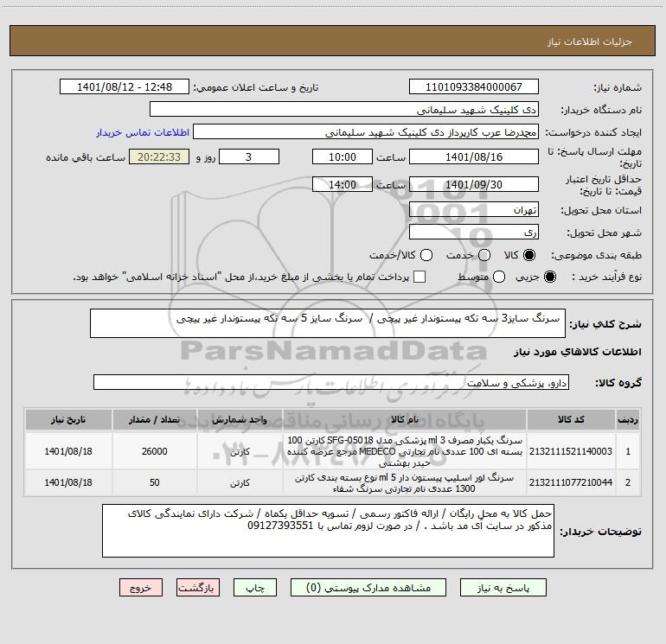Click the delivery city field ری

[x=474, y=232]
